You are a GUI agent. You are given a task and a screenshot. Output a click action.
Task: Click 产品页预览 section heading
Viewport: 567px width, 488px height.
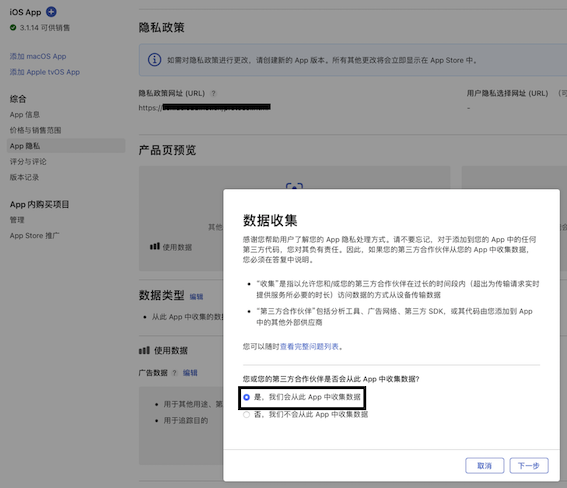point(167,150)
